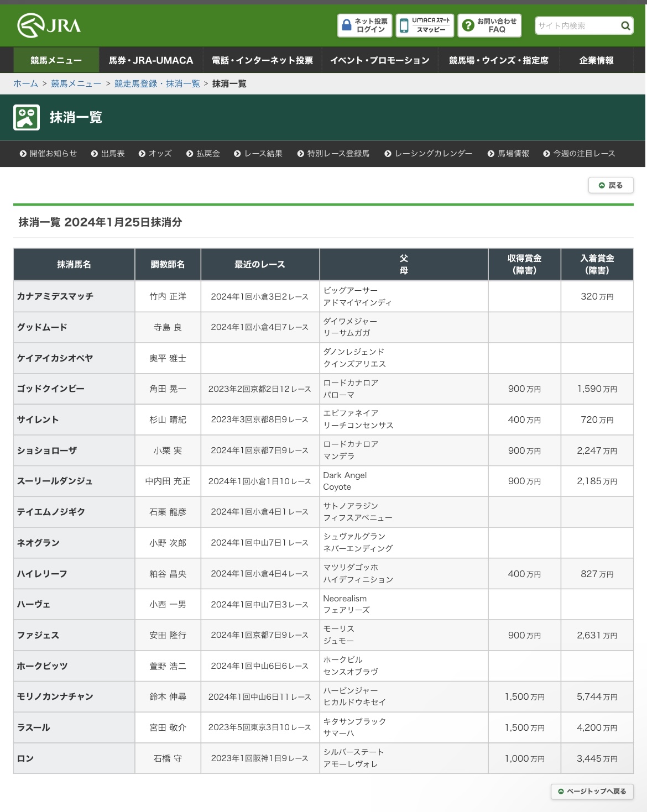Click the 収得賞金(障害) column header
The height and width of the screenshot is (812, 647).
click(525, 264)
